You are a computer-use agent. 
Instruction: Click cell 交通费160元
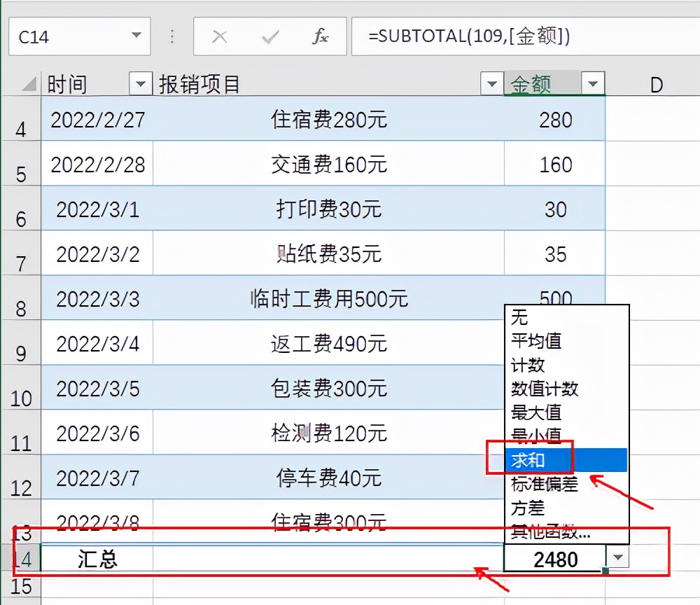pos(328,165)
